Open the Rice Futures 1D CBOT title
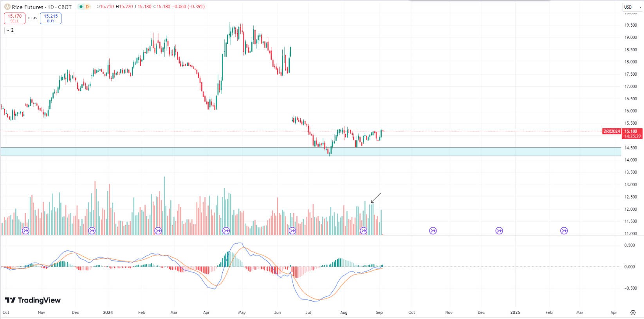 (x=42, y=7)
